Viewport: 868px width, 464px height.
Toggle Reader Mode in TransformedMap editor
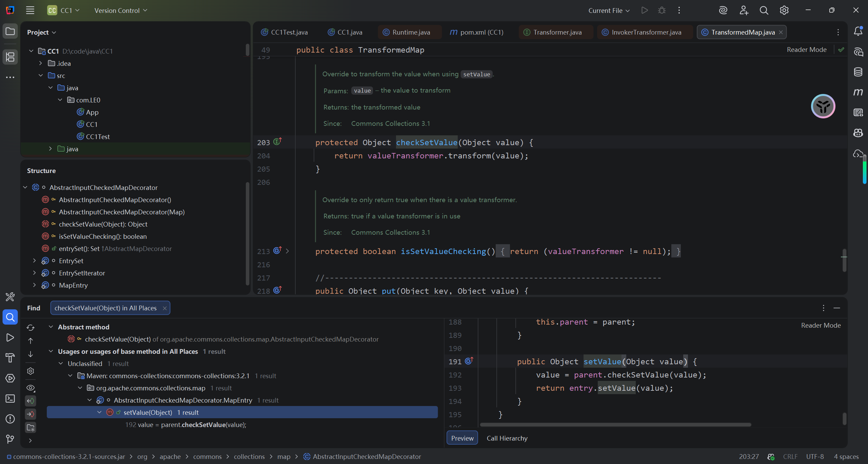point(806,50)
